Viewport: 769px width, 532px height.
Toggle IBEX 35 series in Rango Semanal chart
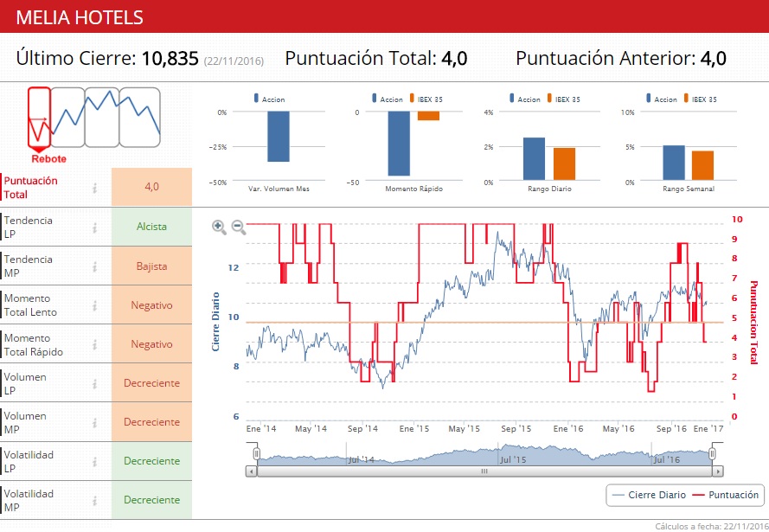coord(700,99)
